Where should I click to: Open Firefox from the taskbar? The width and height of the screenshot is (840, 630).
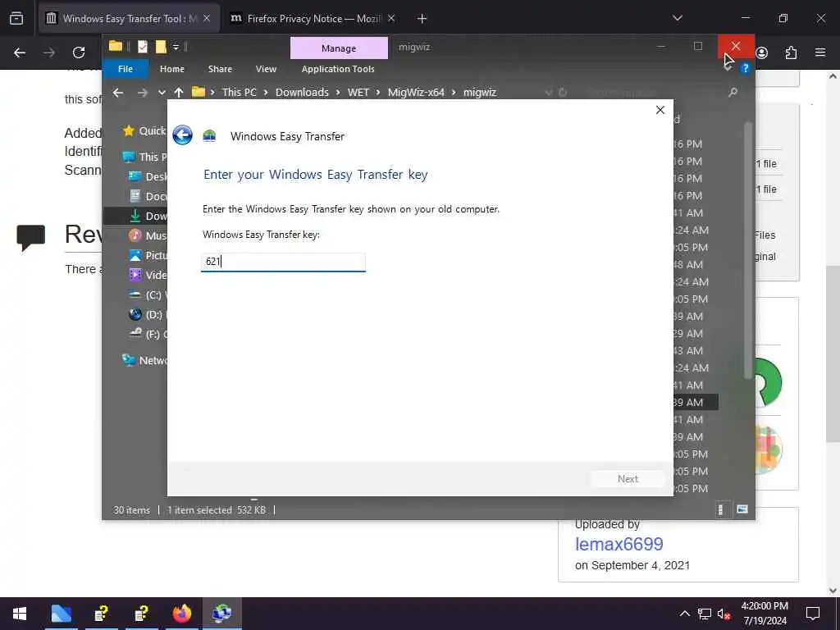point(181,614)
